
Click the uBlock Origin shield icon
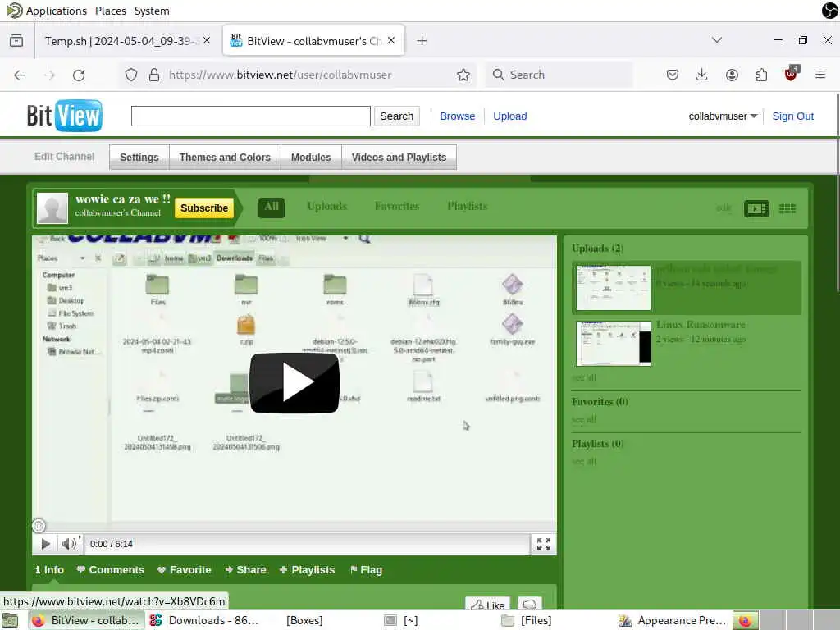point(791,74)
